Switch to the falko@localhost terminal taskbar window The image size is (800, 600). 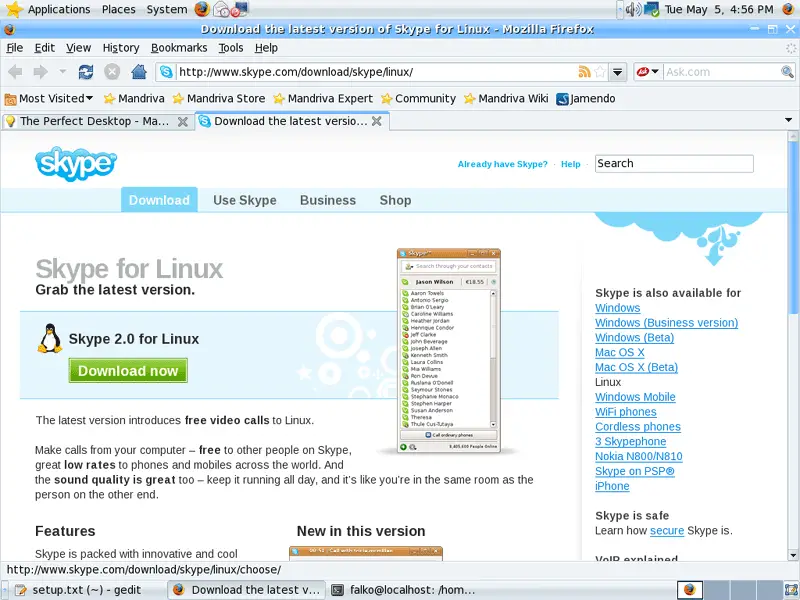pos(403,590)
